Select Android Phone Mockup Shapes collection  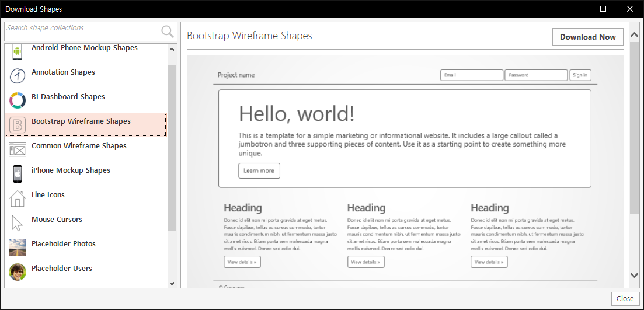pos(86,51)
